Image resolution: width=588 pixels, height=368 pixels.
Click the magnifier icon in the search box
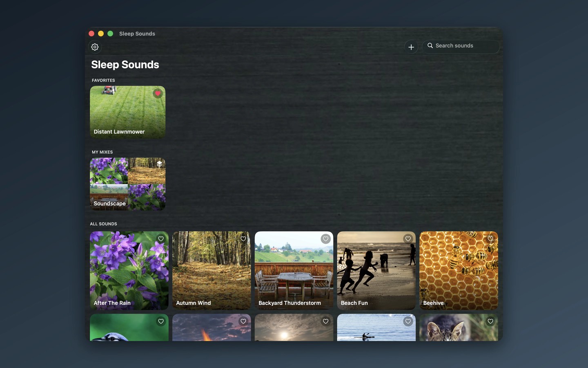point(430,46)
